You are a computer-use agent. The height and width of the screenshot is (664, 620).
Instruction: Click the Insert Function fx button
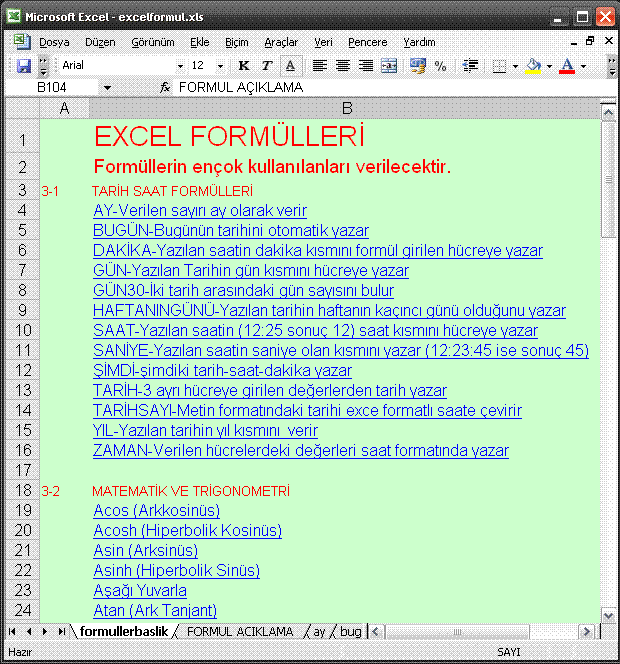[165, 88]
